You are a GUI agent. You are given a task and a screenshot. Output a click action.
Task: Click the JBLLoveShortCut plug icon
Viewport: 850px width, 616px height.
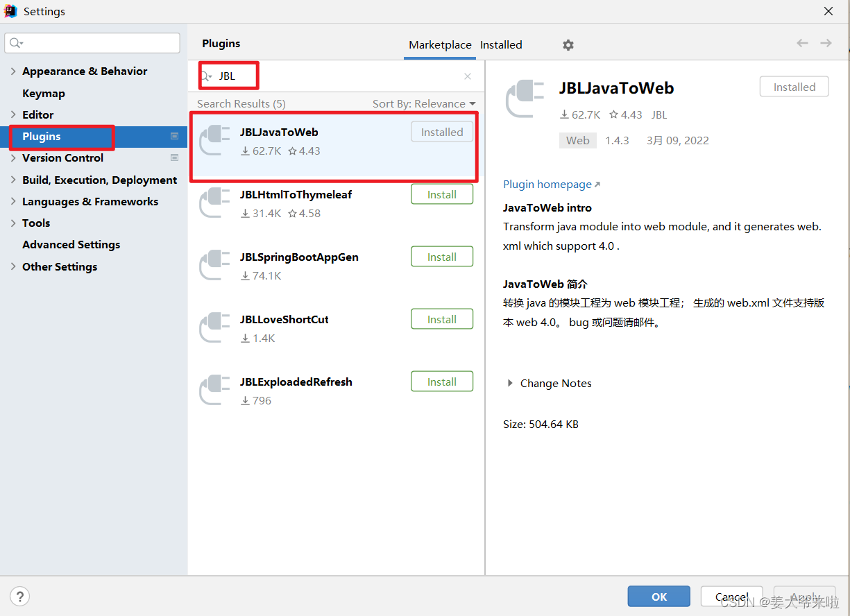point(214,328)
